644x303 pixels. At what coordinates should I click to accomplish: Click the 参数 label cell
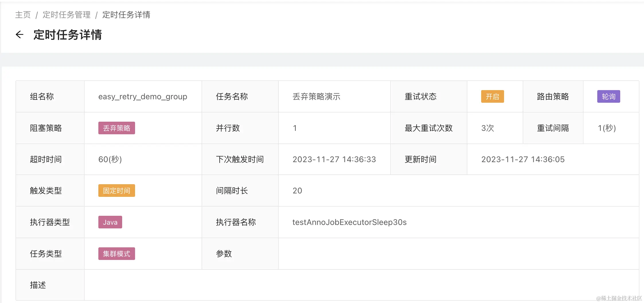point(240,254)
